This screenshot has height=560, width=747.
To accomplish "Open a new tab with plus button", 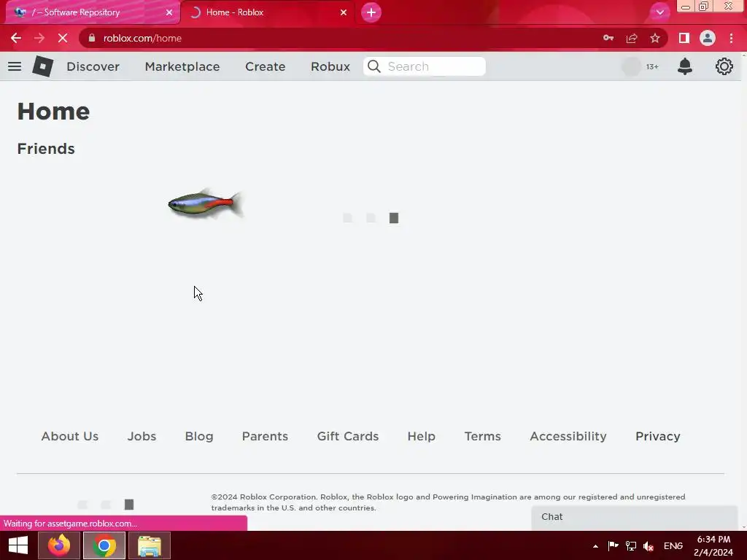I will 371,12.
